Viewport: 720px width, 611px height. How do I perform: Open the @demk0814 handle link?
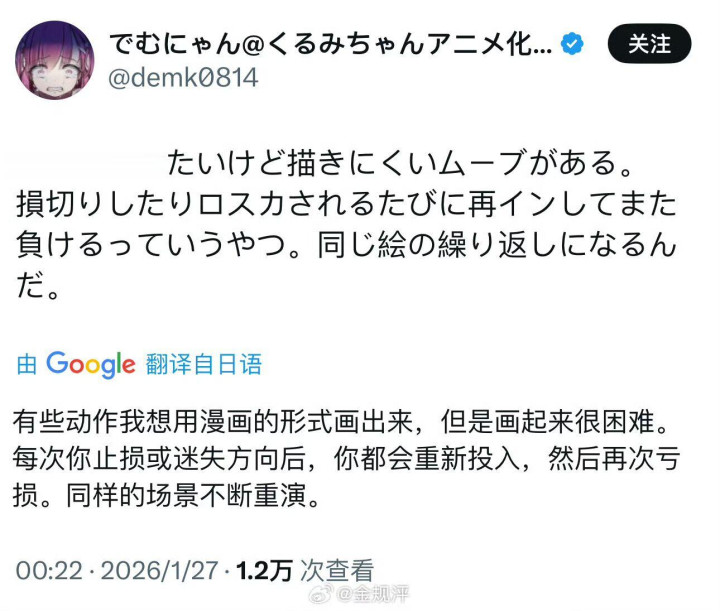181,77
